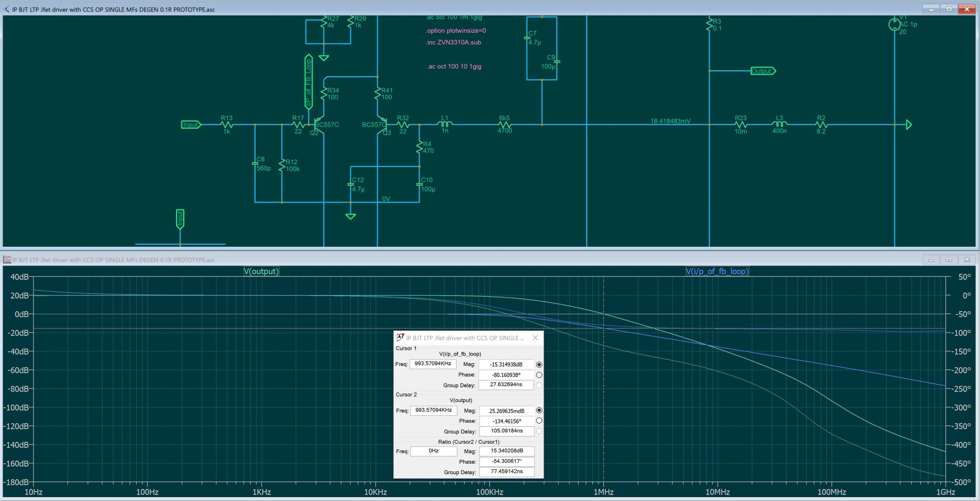Select resistor R13 1k symbol
This screenshot has height=501, width=980.
[227, 124]
